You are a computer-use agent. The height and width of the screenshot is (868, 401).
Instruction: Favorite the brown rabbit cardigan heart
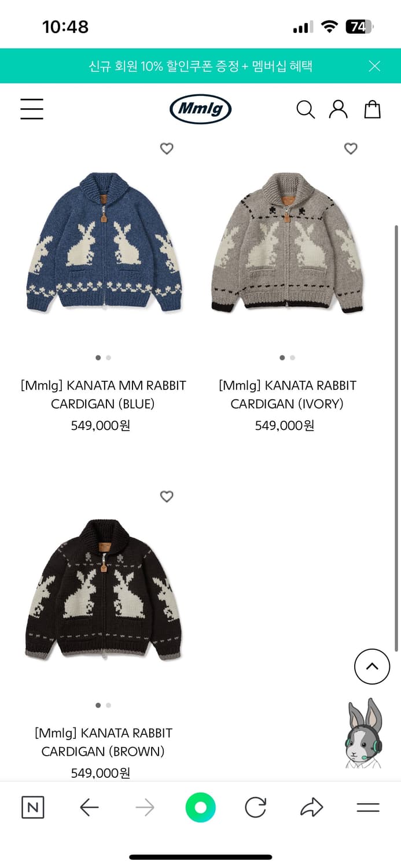point(167,496)
